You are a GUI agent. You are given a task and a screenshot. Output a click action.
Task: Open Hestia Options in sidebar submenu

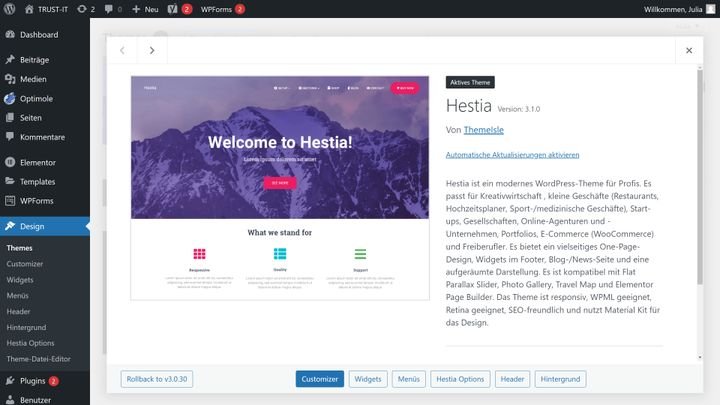pos(30,343)
